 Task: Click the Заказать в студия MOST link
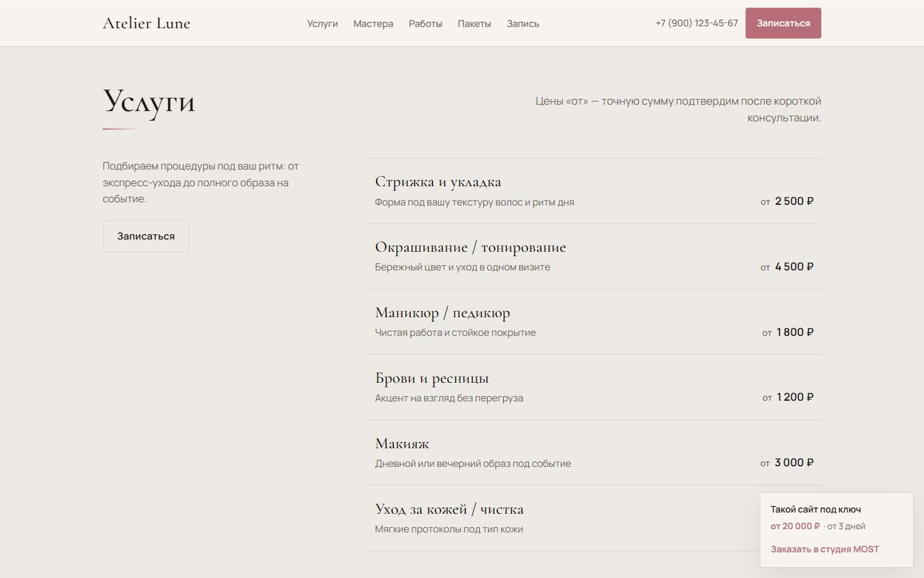click(825, 549)
